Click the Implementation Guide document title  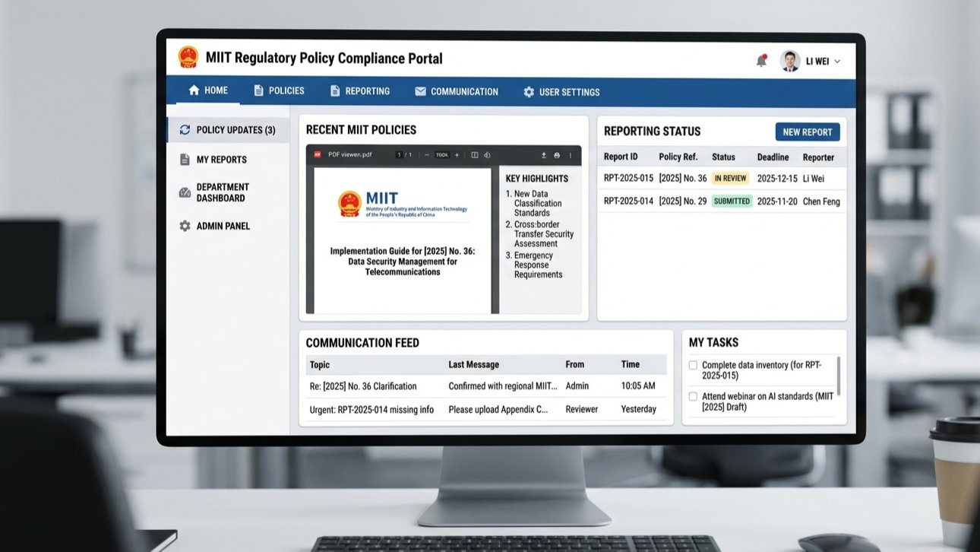click(403, 262)
